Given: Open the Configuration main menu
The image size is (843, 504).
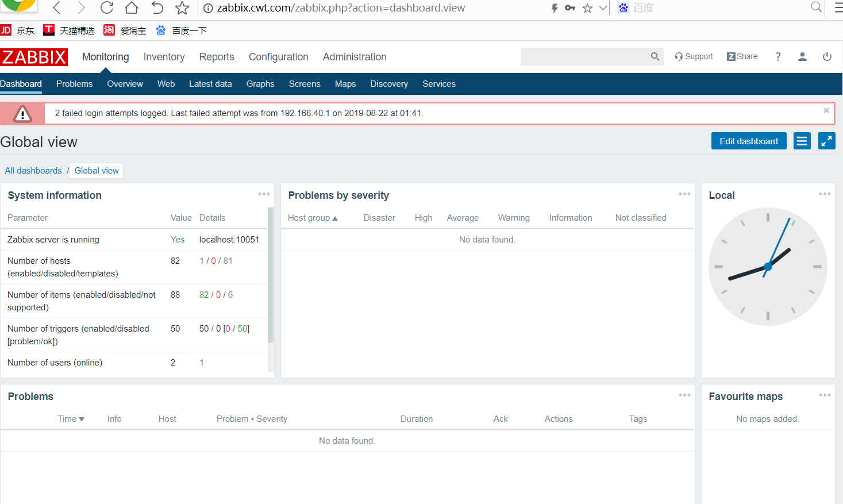Looking at the screenshot, I should [x=279, y=57].
